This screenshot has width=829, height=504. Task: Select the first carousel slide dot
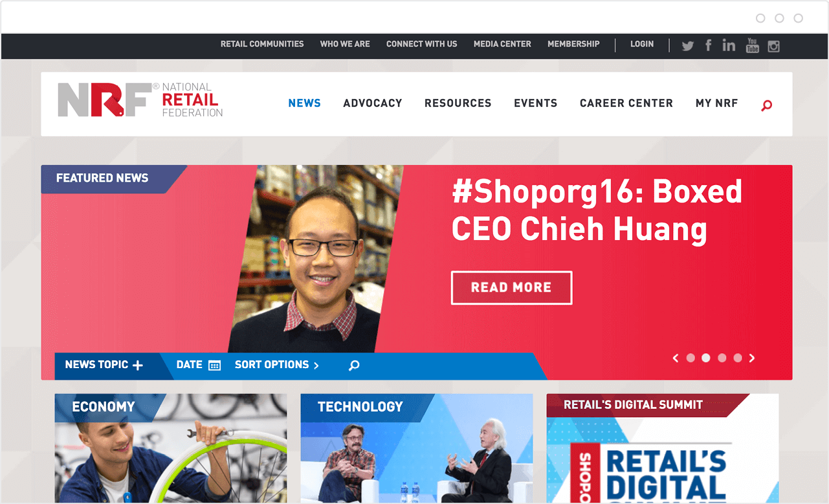point(691,358)
